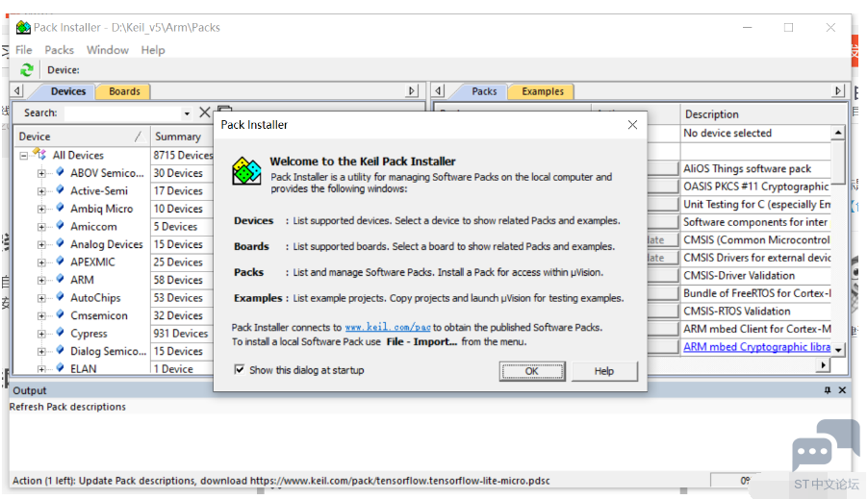
Task: Open the File menu
Action: (x=24, y=50)
